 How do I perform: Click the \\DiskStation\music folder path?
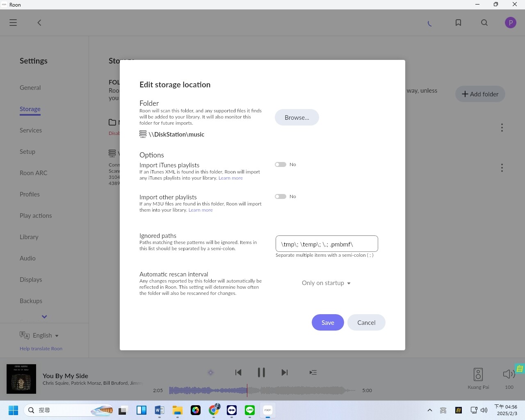tap(176, 134)
